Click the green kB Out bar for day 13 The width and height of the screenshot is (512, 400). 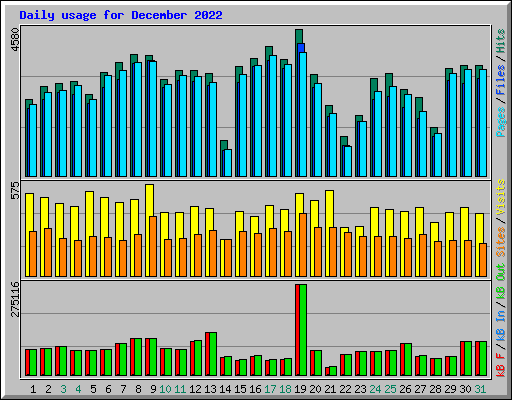coord(213,354)
